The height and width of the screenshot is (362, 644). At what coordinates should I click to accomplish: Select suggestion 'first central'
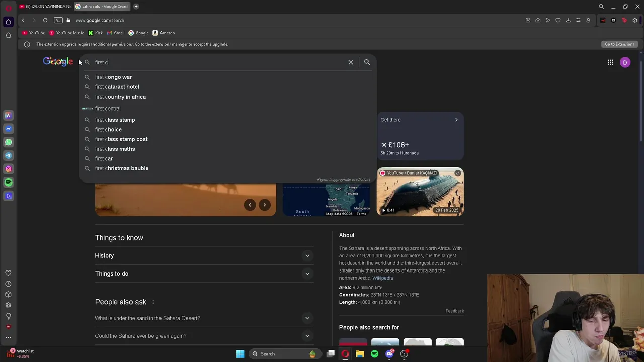click(228, 109)
